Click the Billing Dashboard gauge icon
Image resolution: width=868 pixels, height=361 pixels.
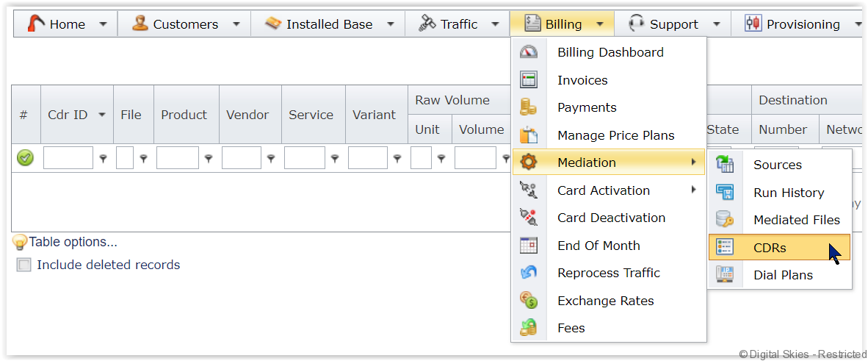[x=528, y=52]
